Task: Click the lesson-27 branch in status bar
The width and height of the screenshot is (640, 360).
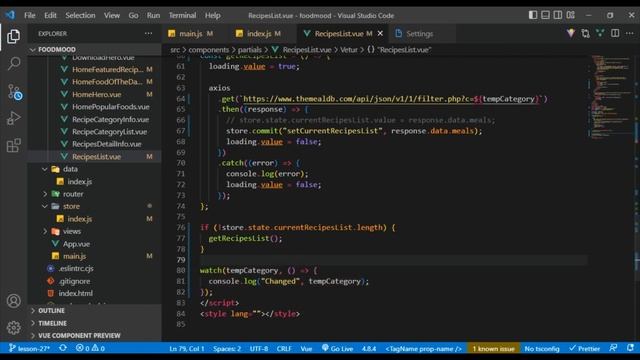Action: click(29, 349)
